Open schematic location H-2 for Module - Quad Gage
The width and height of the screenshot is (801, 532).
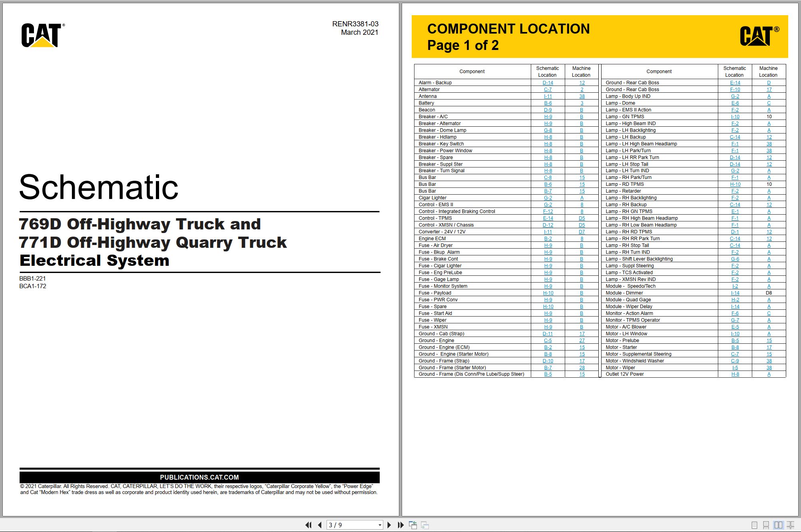pos(735,300)
